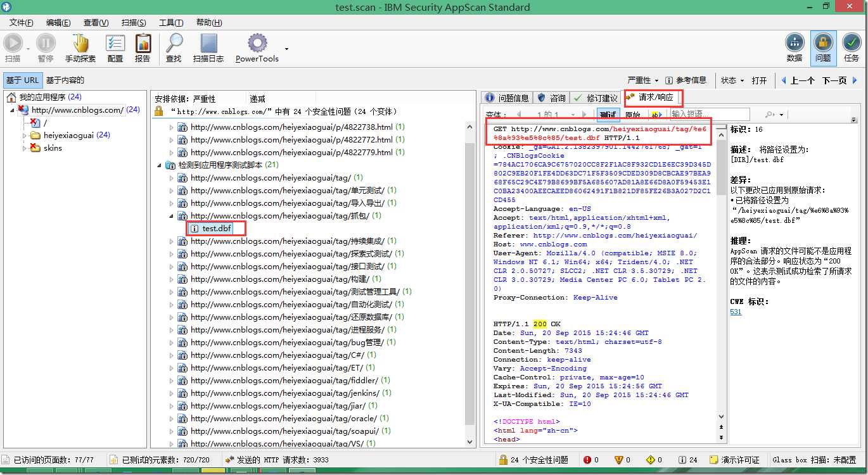Viewport: 868px width, 475px height.
Task: Open 手动探索 manual explore tool
Action: pos(80,43)
